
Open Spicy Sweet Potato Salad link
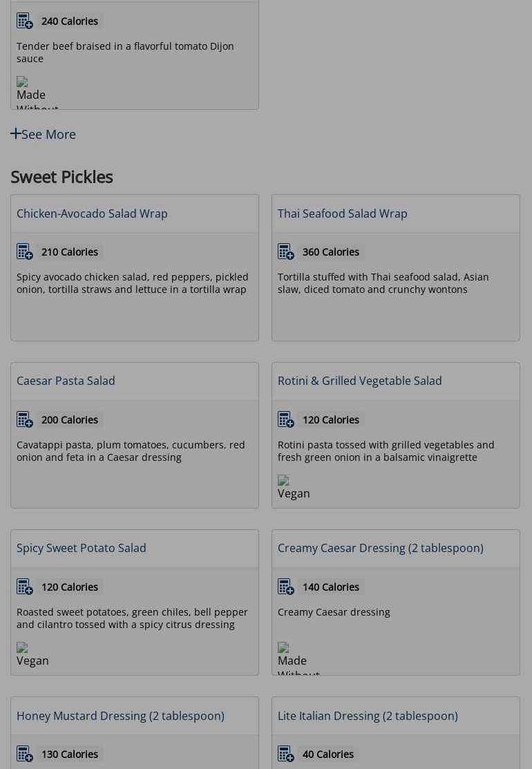[x=81, y=548]
